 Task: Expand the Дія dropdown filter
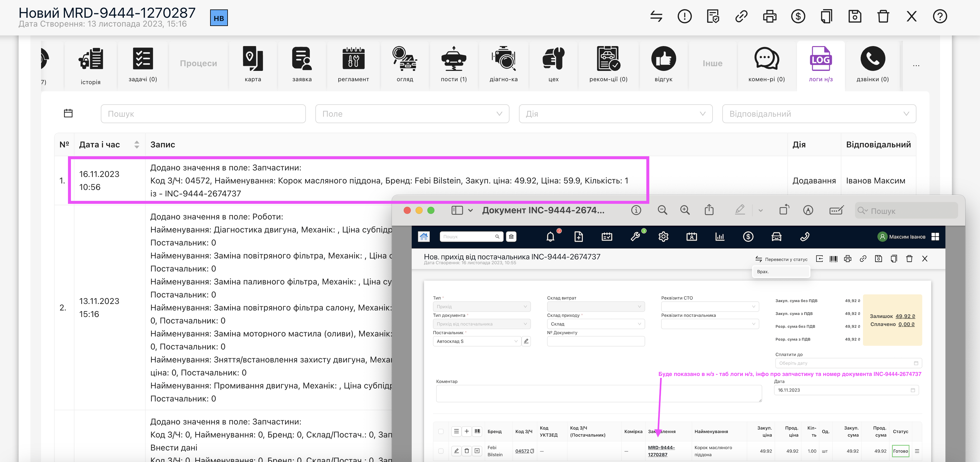point(615,114)
